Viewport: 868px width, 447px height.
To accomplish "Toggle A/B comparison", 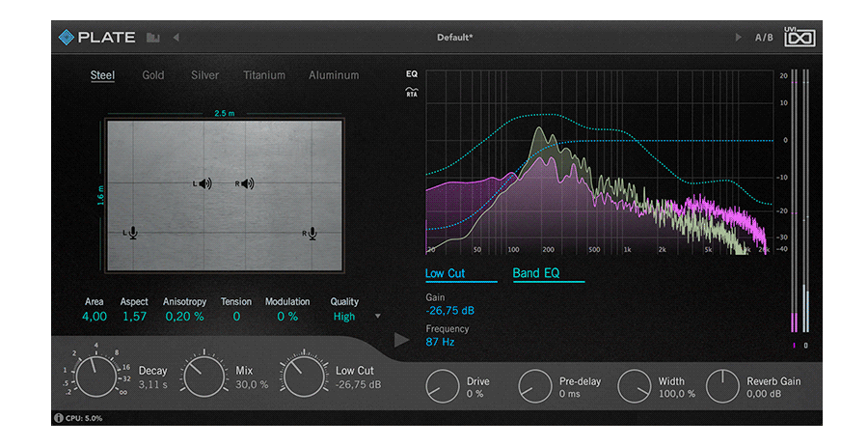I will click(764, 38).
